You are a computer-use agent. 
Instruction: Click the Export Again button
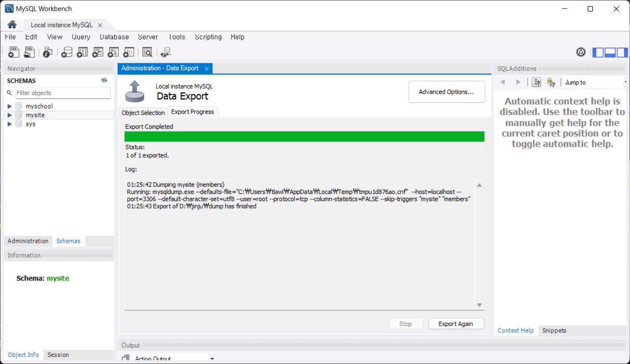pyautogui.click(x=456, y=324)
